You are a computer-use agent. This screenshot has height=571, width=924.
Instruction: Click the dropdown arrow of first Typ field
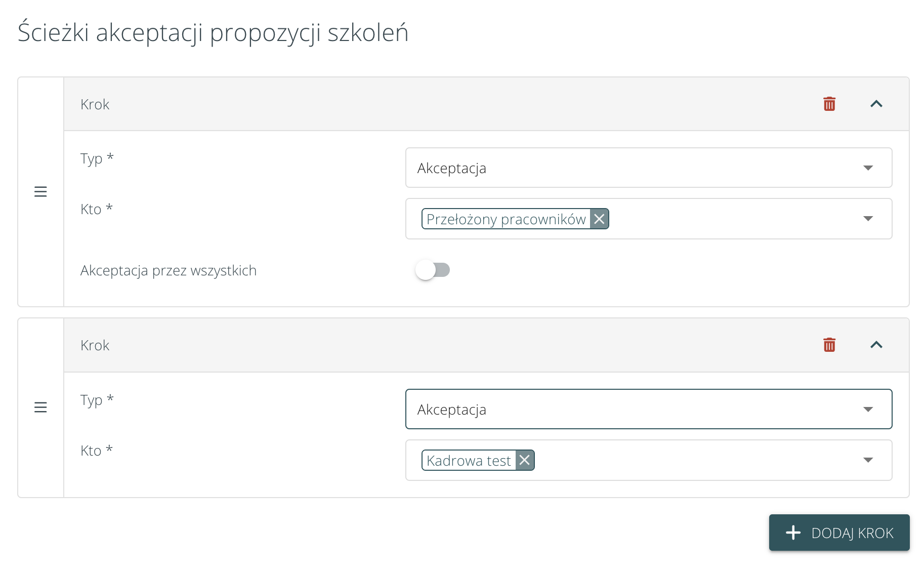pos(868,168)
